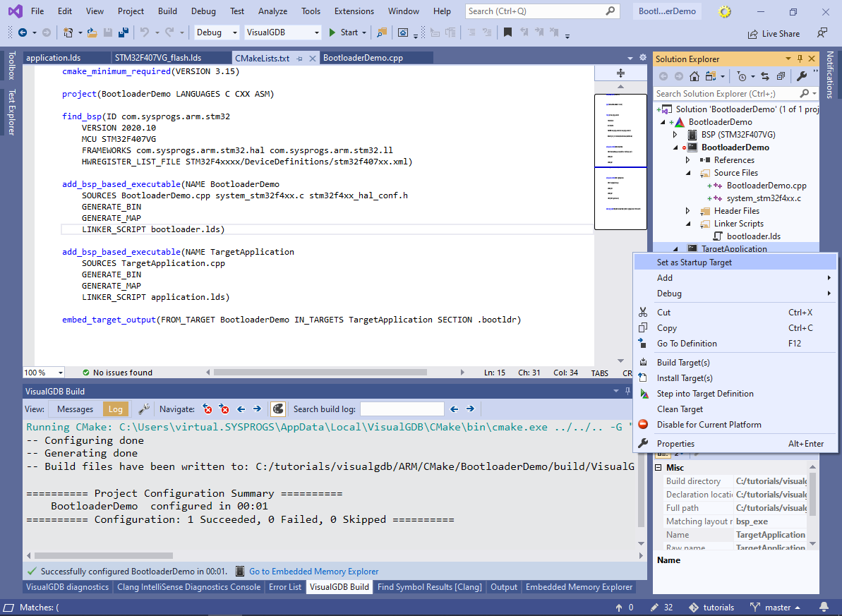Viewport: 842px width, 616px height.
Task: Click the Solution Explorer Home icon
Action: [x=694, y=76]
